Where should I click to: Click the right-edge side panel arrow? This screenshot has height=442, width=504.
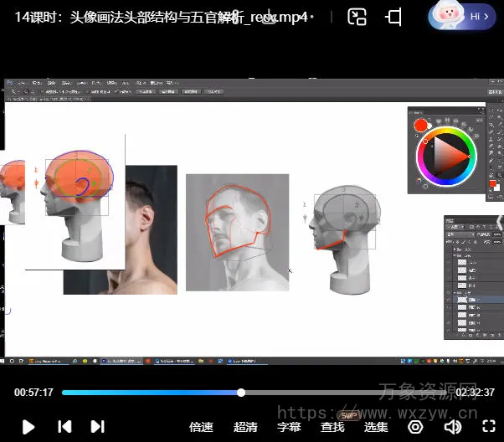pos(500,221)
